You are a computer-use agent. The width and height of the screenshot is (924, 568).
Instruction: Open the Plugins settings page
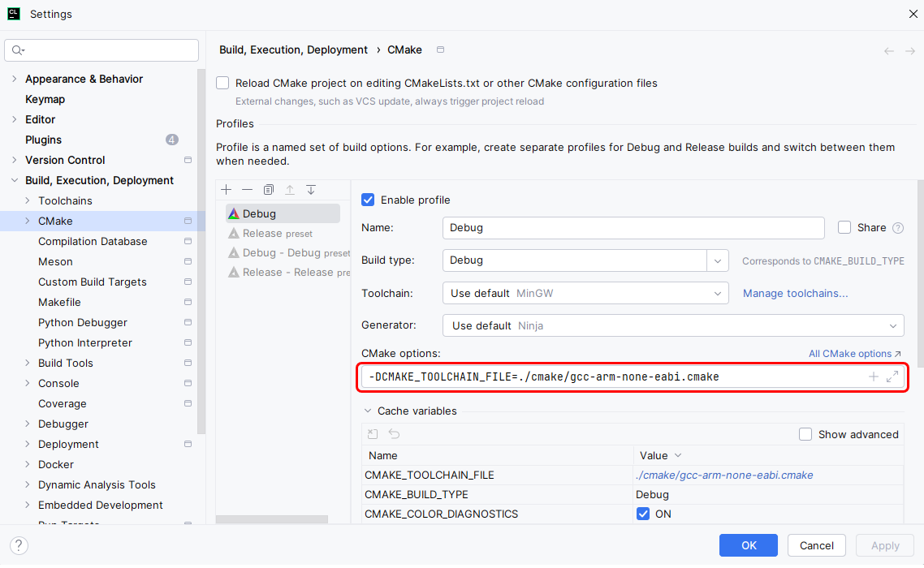click(43, 140)
